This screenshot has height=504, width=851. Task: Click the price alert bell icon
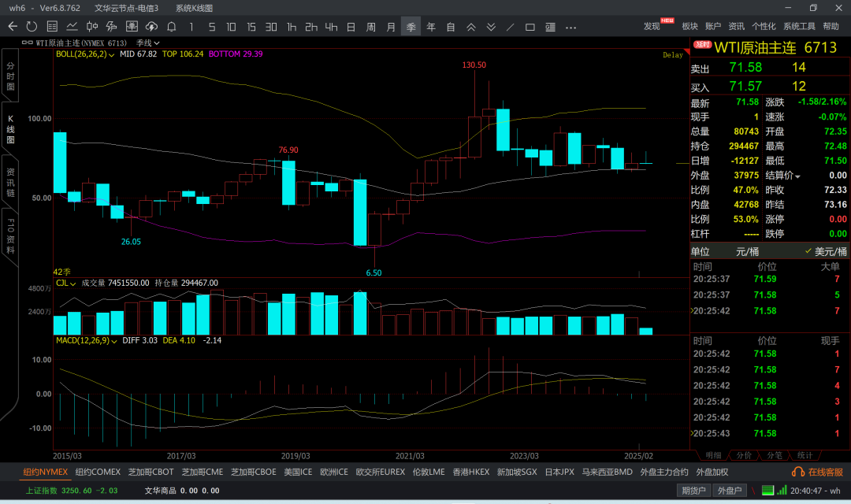click(x=171, y=27)
